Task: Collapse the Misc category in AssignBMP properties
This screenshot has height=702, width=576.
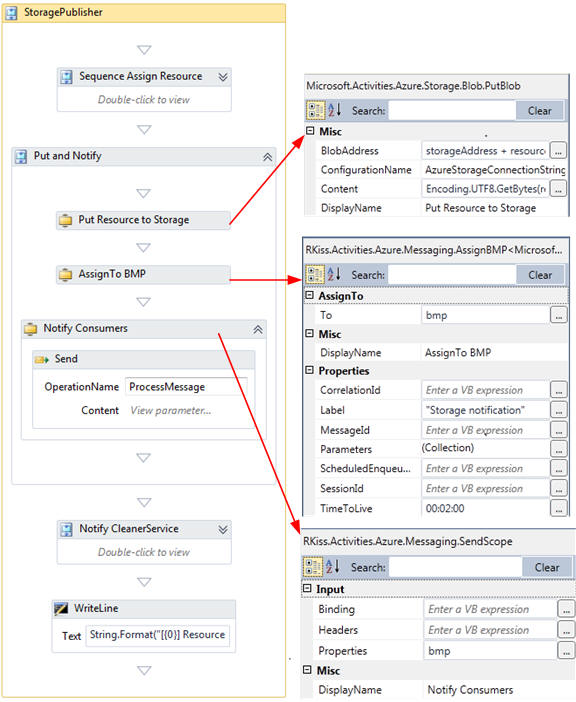Action: point(309,334)
